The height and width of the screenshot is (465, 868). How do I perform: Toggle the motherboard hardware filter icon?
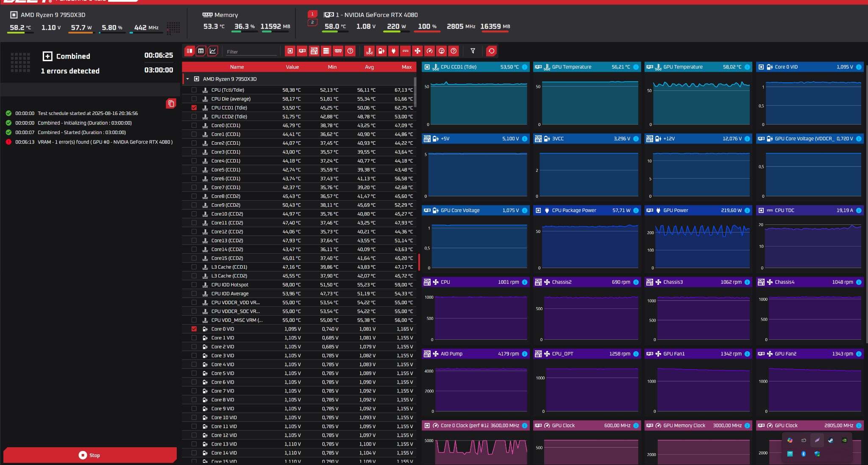click(x=314, y=51)
